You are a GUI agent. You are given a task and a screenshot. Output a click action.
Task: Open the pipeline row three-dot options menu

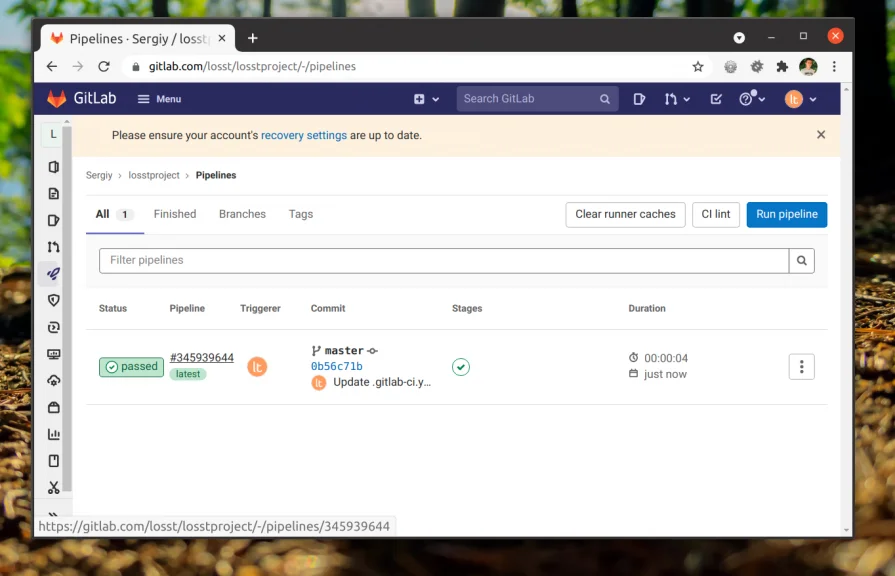801,366
